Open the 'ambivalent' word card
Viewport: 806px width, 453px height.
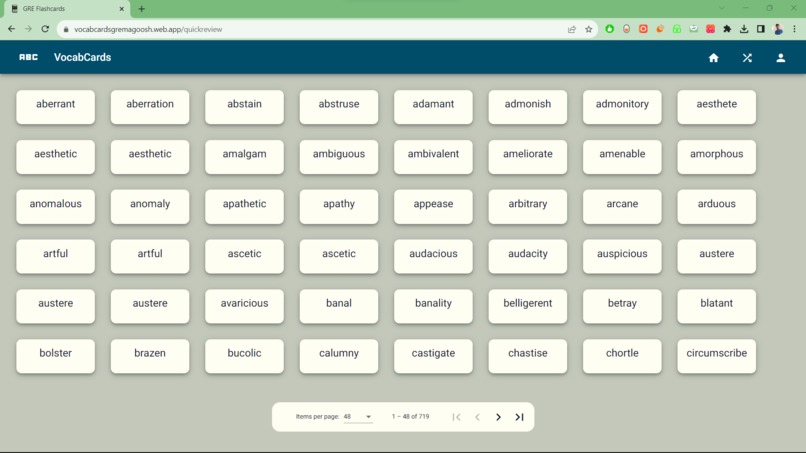(x=433, y=157)
